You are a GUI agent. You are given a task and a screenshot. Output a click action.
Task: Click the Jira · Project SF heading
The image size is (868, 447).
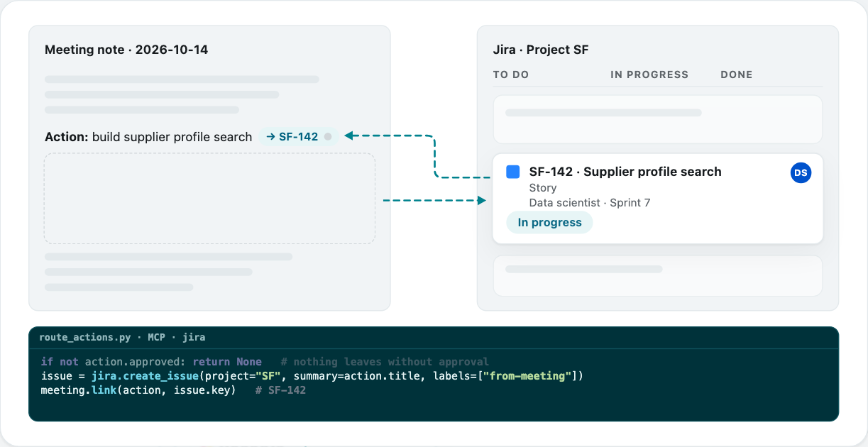541,50
